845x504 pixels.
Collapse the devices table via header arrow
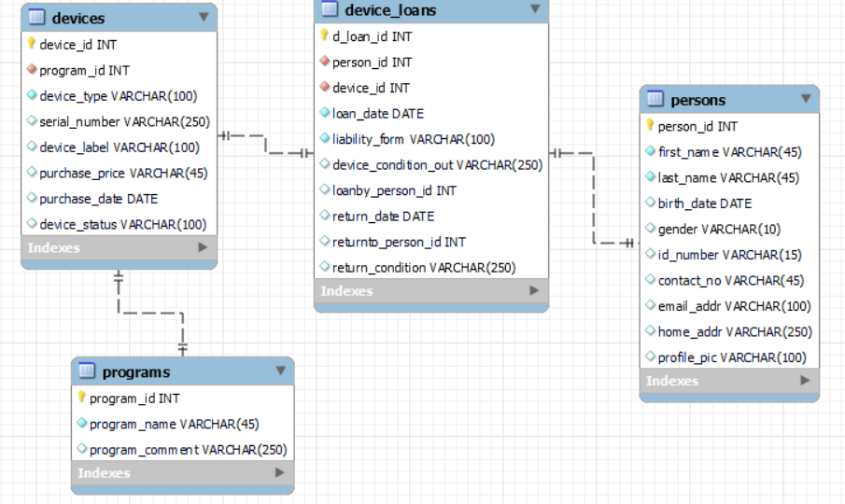point(204,17)
